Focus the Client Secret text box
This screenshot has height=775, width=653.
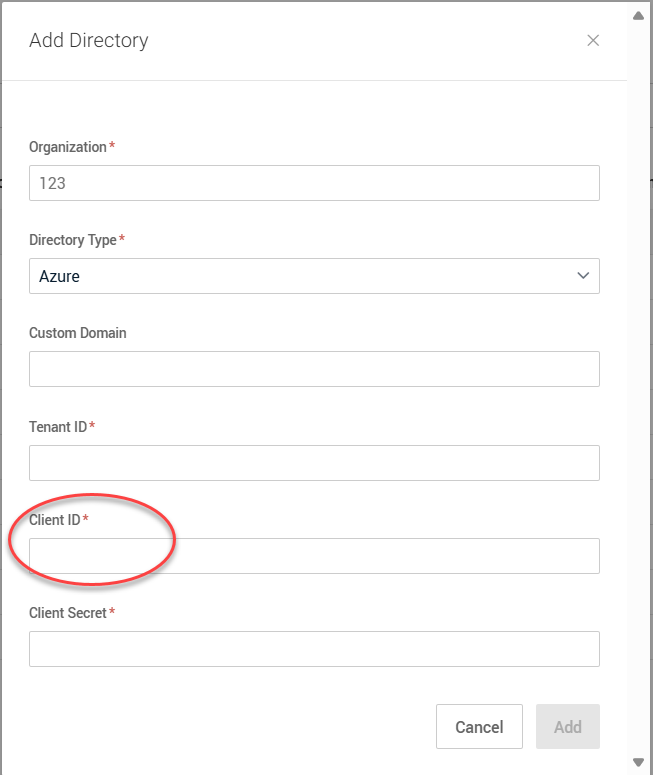314,649
